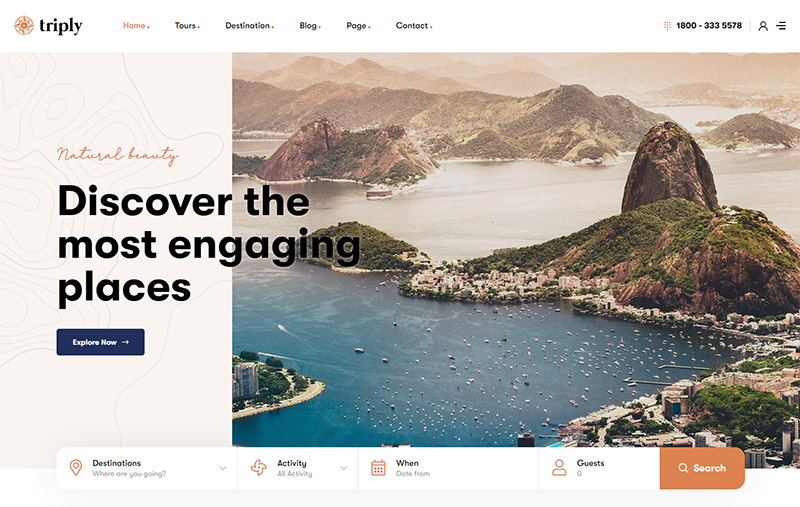
Task: Select the Home menu item
Action: click(x=136, y=26)
